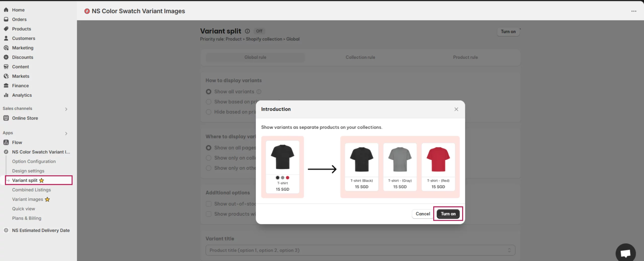This screenshot has height=261, width=644.
Task: Open Quick view in app submenu
Action: click(x=24, y=209)
